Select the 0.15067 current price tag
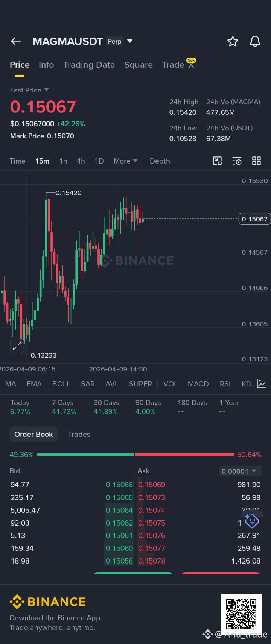The height and width of the screenshot is (644, 271). point(254,219)
